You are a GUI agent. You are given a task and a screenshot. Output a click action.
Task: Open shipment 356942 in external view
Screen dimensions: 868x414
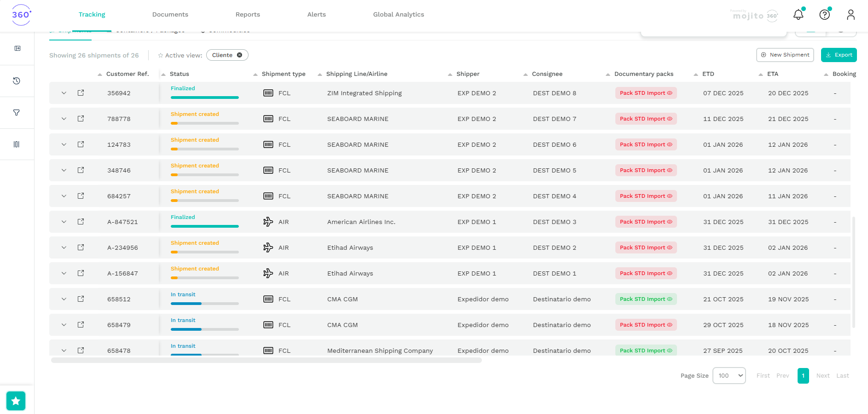pos(81,93)
